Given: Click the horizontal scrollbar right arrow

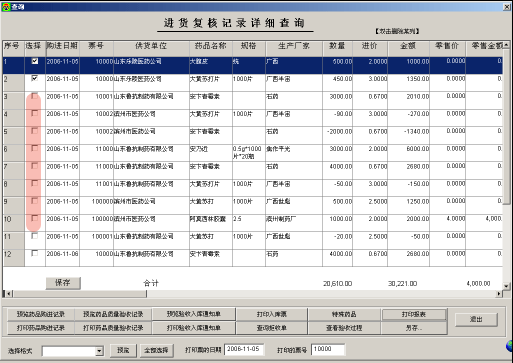Looking at the screenshot, I should tap(499, 294).
